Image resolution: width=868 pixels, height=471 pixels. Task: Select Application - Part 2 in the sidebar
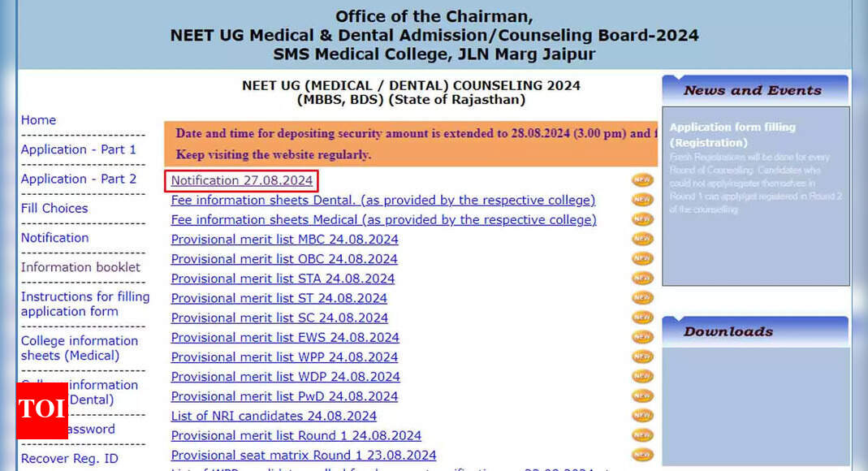pyautogui.click(x=78, y=179)
